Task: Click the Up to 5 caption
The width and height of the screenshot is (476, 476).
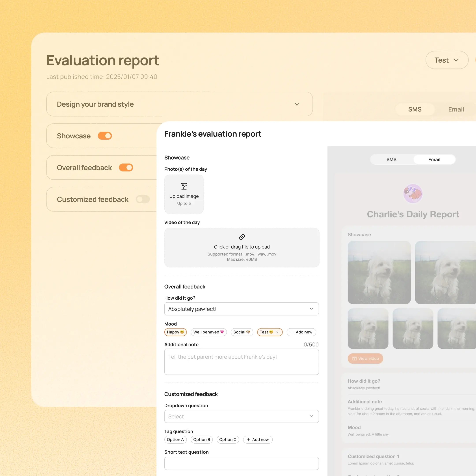Action: [184, 203]
